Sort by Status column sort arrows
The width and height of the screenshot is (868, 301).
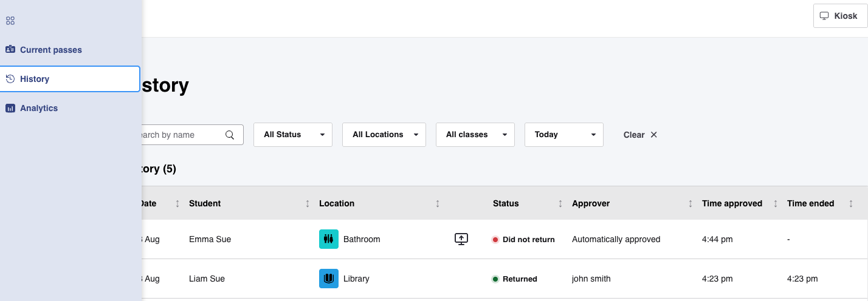[560, 204]
